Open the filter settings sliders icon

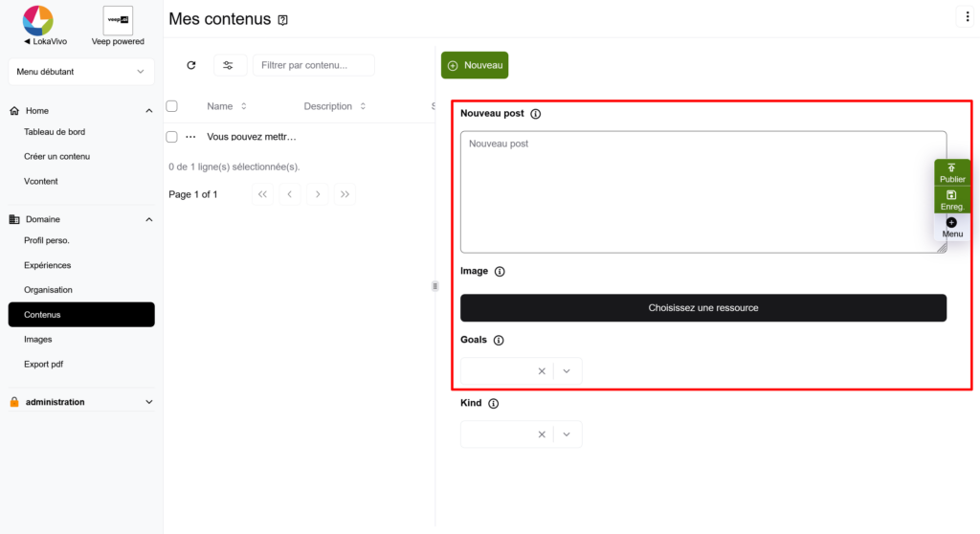(228, 65)
